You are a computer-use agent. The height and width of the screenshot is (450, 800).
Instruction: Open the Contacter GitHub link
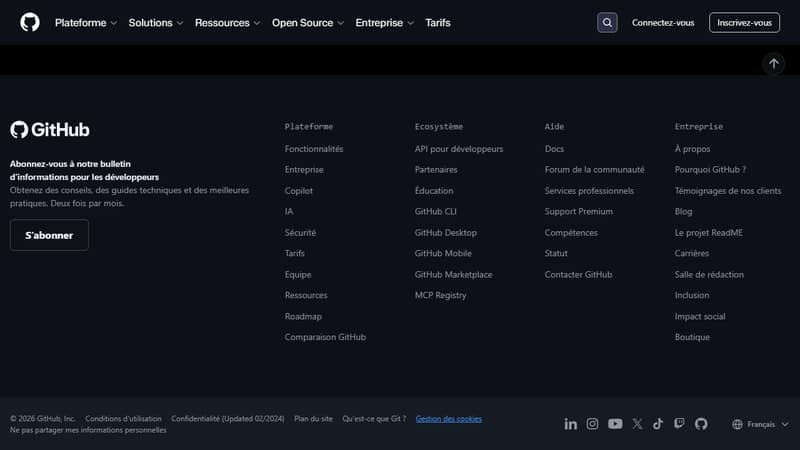pyautogui.click(x=578, y=274)
